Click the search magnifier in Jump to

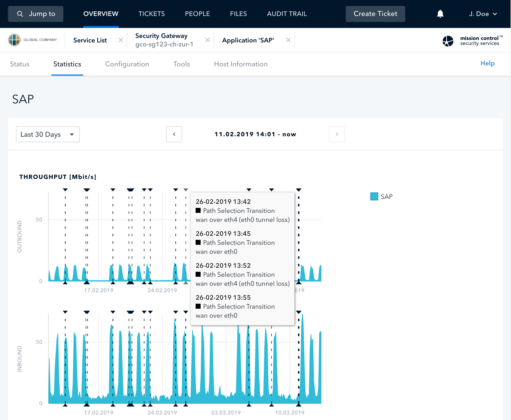[x=20, y=14]
